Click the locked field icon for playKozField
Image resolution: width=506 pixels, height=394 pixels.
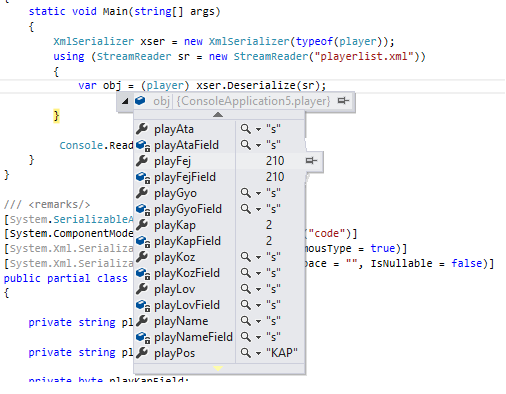click(x=143, y=273)
